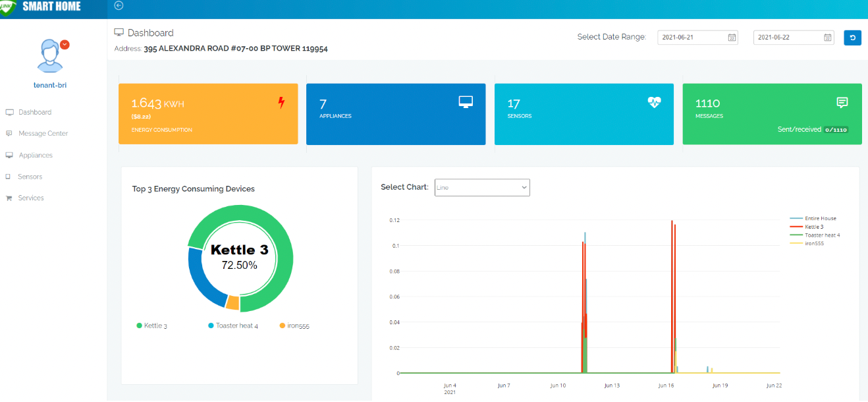Open calendar icon in end date field
Viewport: 868px width, 402px height.
tap(827, 38)
